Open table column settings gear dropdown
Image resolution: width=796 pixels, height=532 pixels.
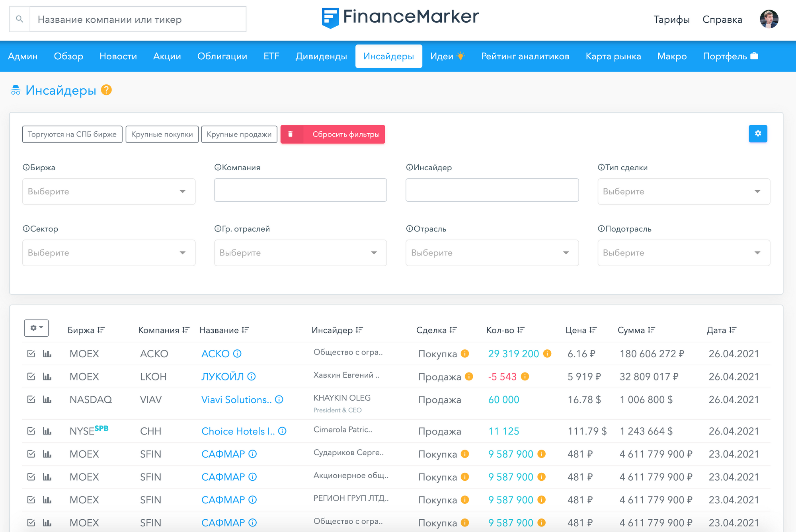[x=36, y=328]
